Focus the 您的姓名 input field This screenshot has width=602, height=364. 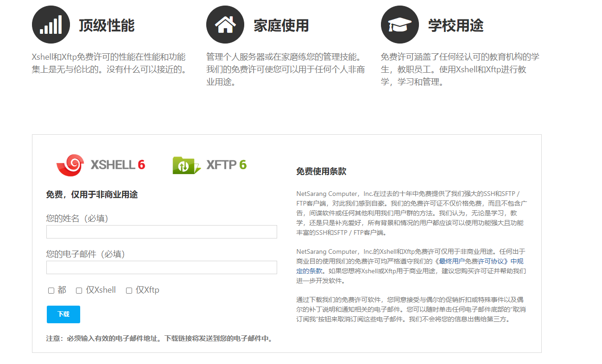coord(162,232)
